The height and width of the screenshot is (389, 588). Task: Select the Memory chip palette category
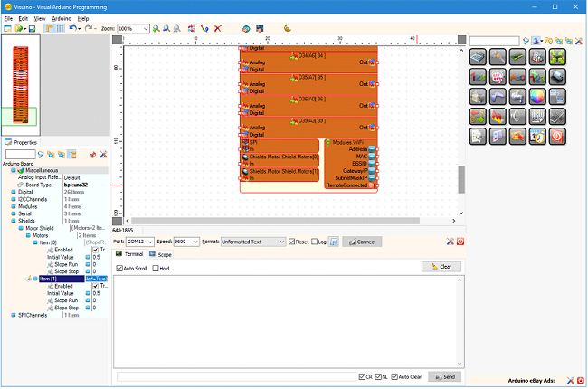tap(517, 57)
